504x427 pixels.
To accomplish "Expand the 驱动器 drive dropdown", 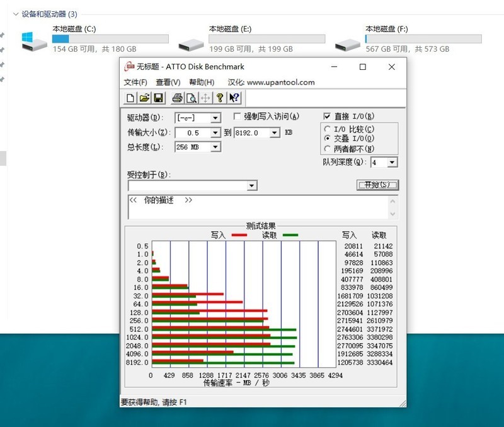I will (215, 118).
